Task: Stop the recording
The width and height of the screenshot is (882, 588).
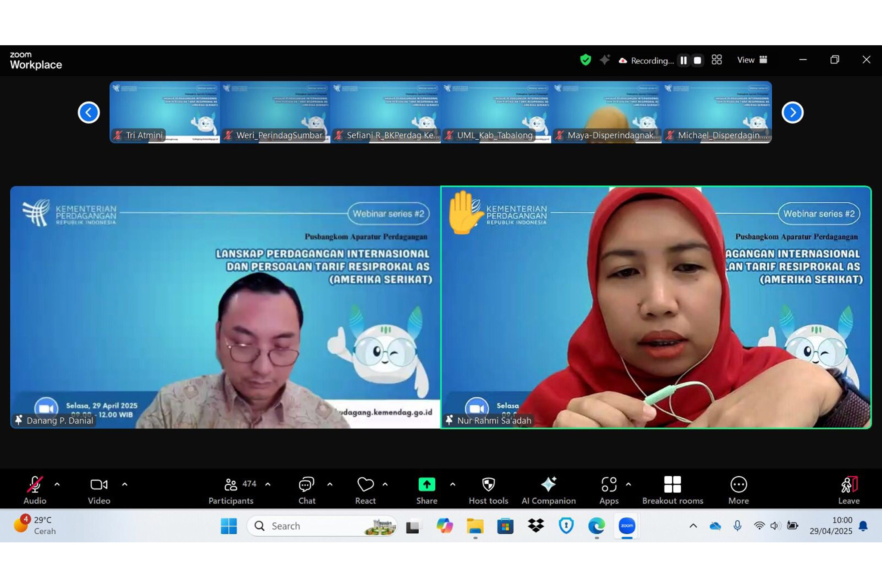Action: 698,60
